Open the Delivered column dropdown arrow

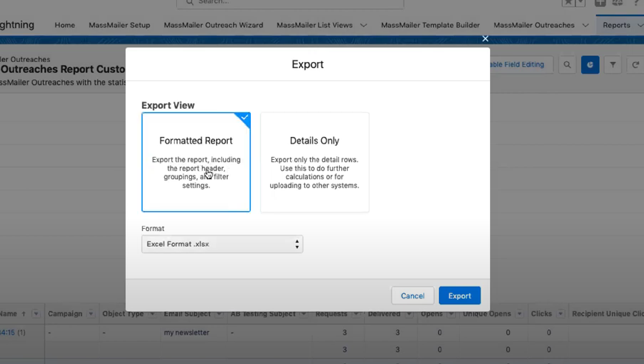tap(409, 314)
